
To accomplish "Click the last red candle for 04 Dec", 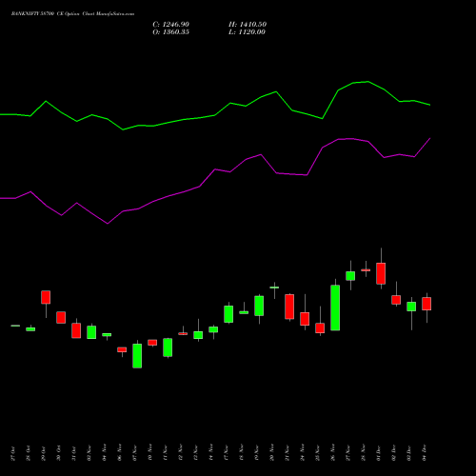I will point(426,304).
